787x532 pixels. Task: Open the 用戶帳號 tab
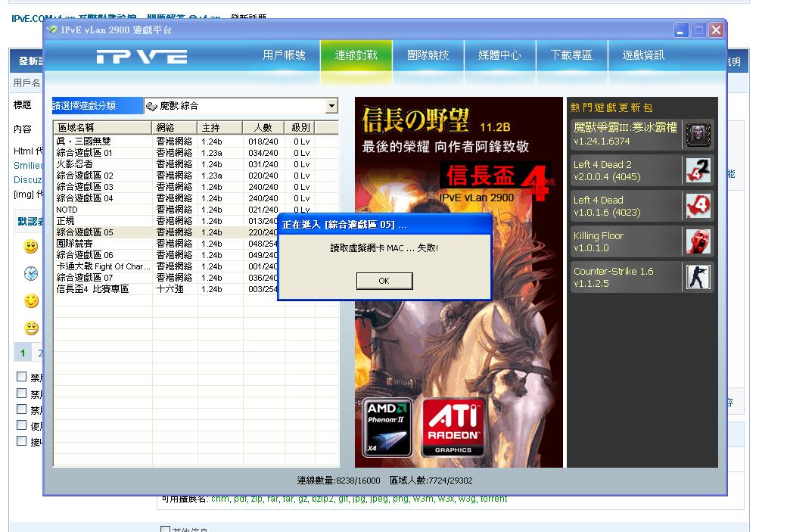tap(284, 55)
